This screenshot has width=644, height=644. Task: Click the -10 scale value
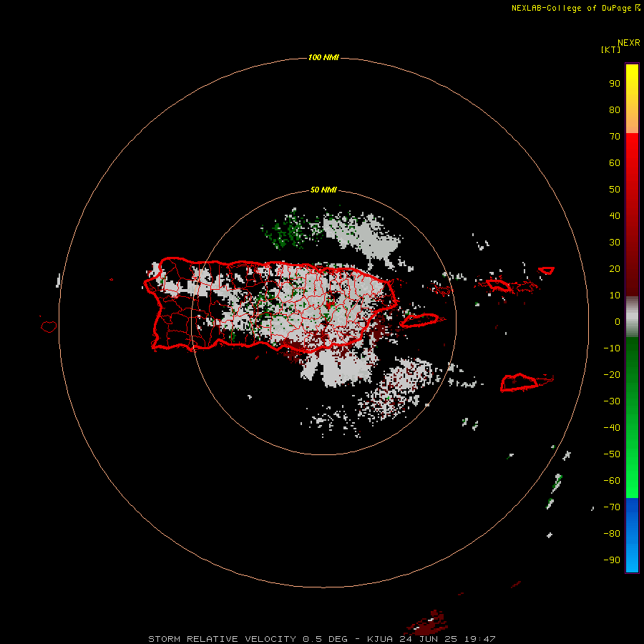pyautogui.click(x=612, y=348)
